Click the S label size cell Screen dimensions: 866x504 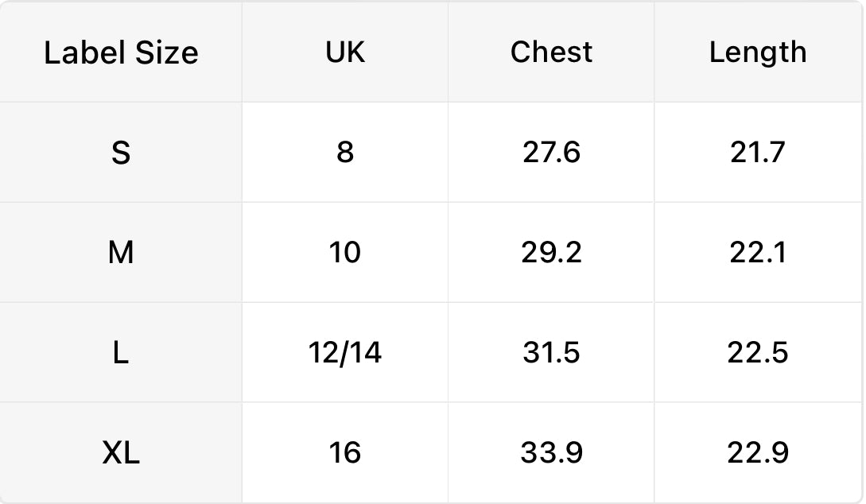(121, 153)
